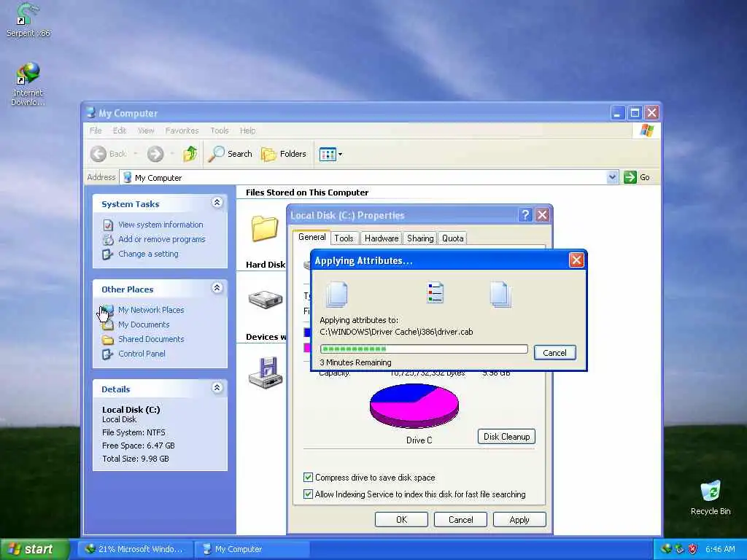
Task: Collapse the Details panel
Action: click(217, 388)
